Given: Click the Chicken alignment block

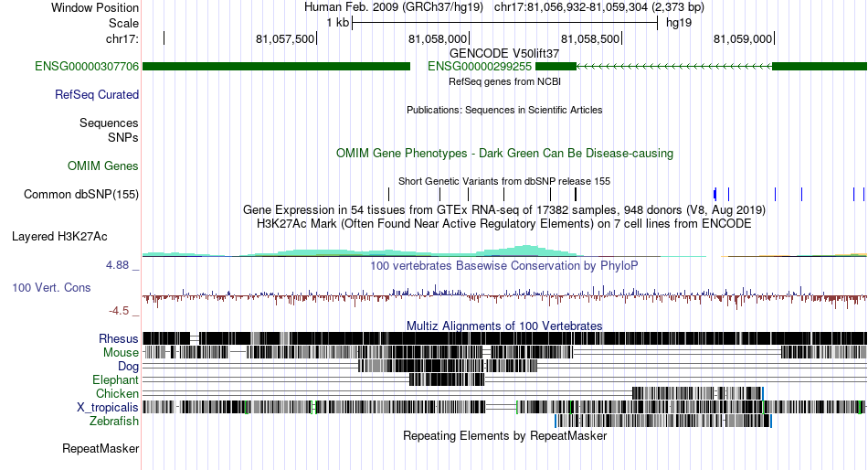Looking at the screenshot, I should [x=697, y=393].
